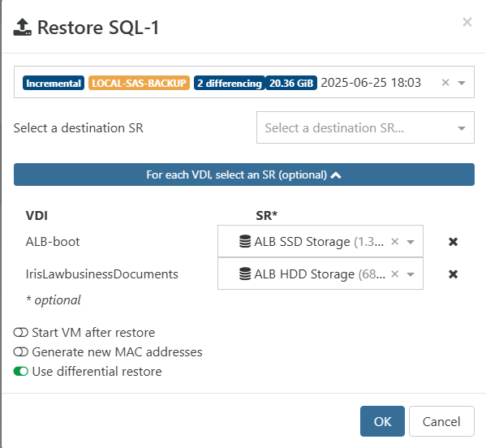Toggle Generate new MAC addresses
This screenshot has height=448, width=486.
pos(21,352)
